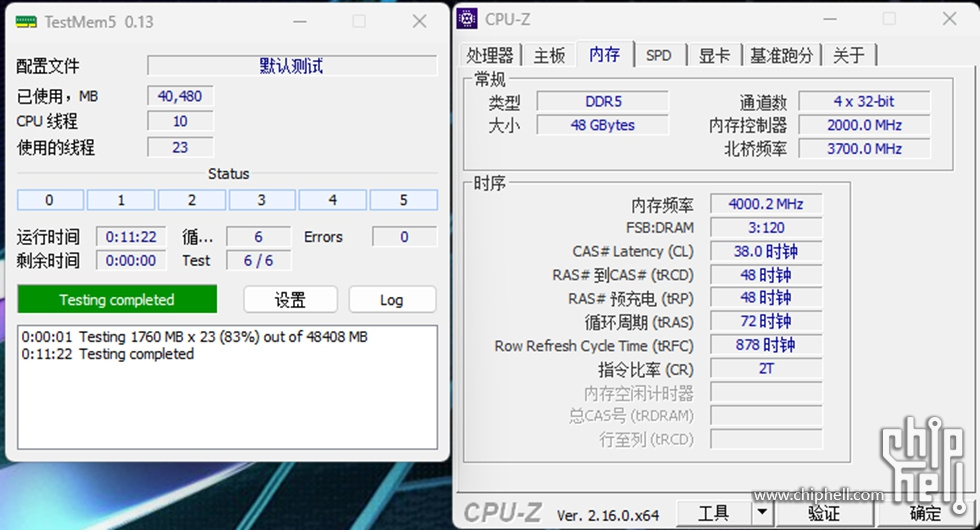Click the 48 GBytes size field

tap(602, 125)
